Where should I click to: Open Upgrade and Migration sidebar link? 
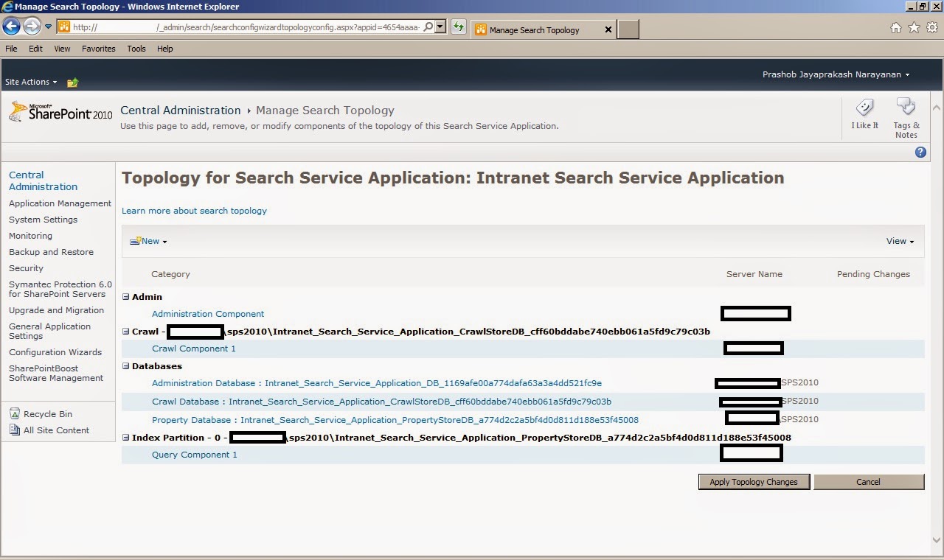[x=56, y=310]
